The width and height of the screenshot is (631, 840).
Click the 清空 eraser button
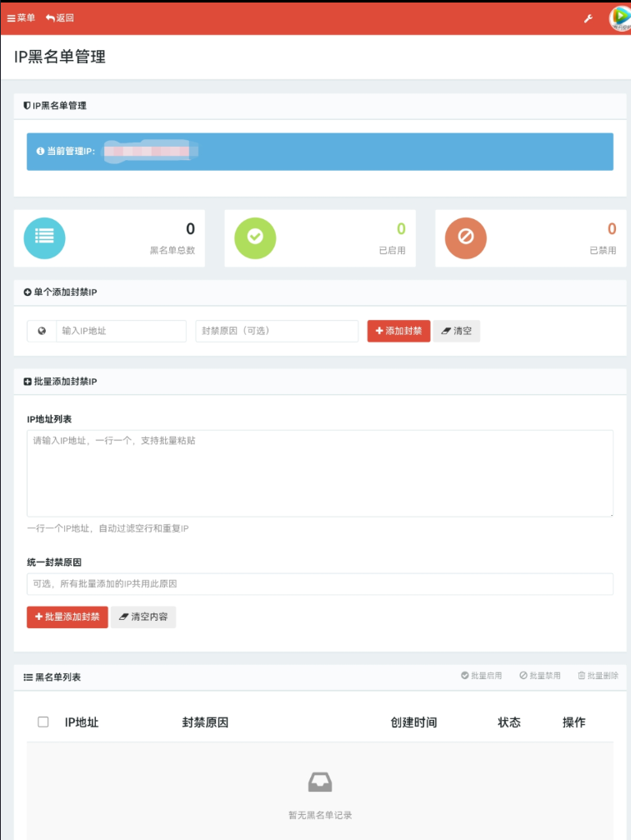pos(457,331)
